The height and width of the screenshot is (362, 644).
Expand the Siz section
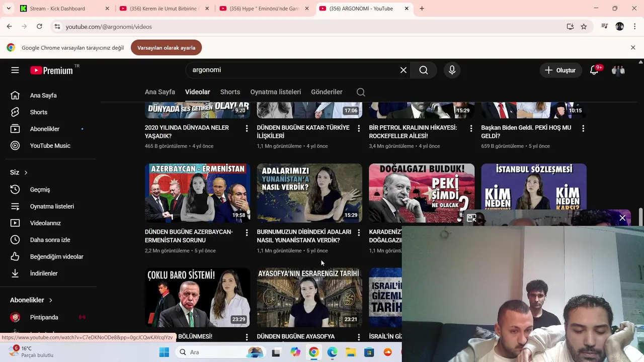19,172
